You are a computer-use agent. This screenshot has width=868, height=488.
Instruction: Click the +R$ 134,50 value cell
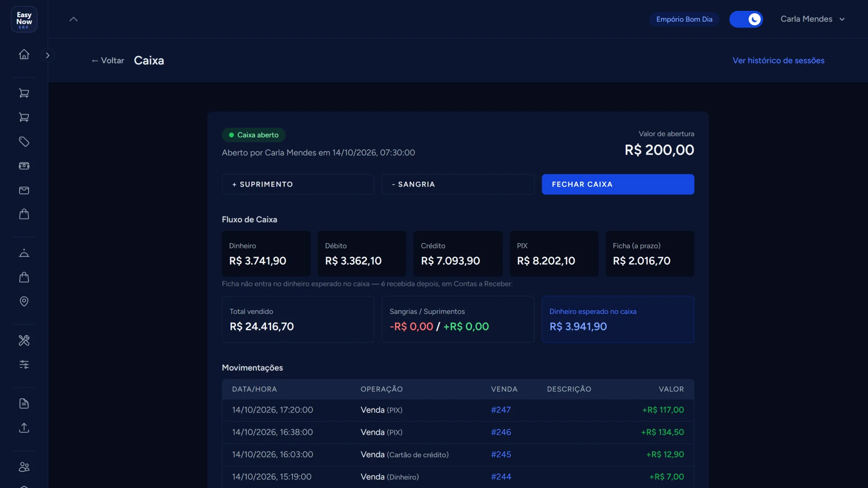coord(662,432)
